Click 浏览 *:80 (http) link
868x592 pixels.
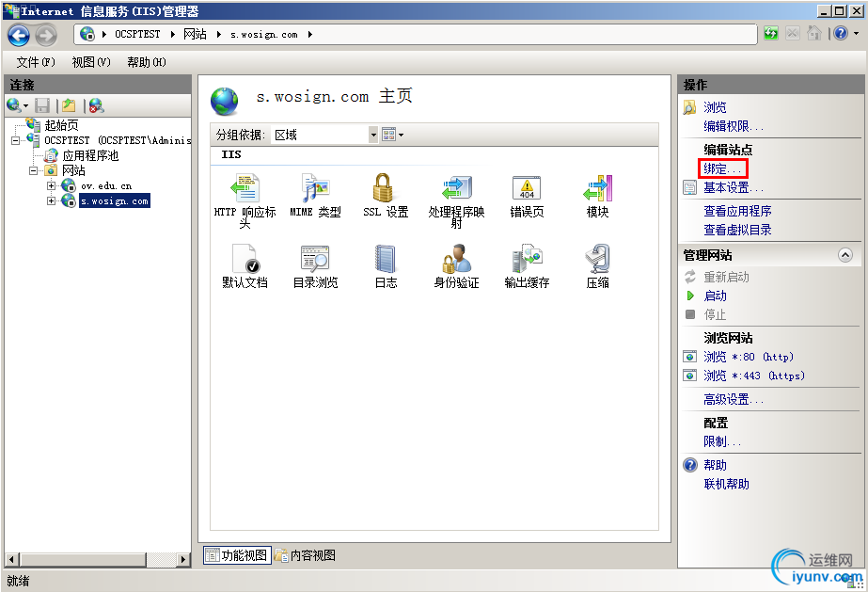(749, 357)
